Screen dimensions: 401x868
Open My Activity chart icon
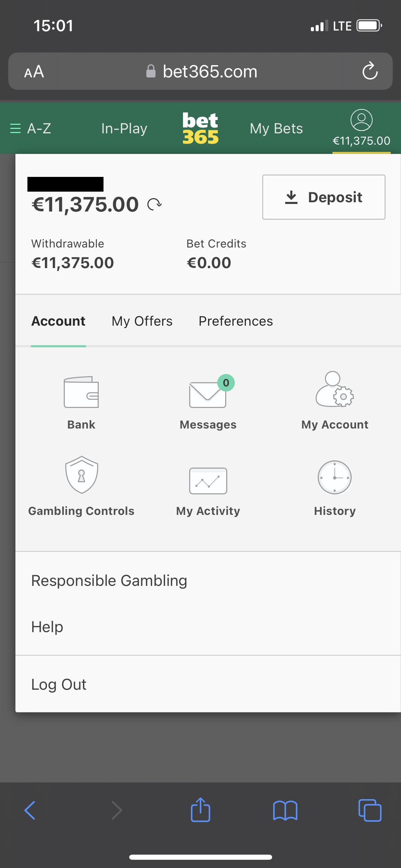[x=208, y=481]
